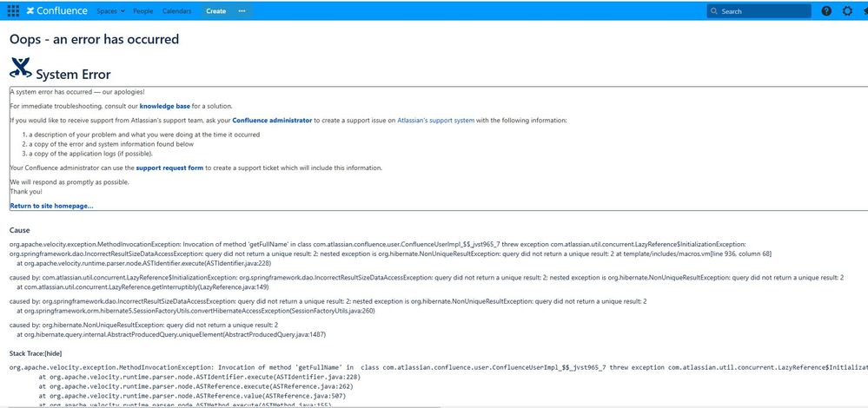Click 'We will respond as promptly as possible' text

coord(70,182)
